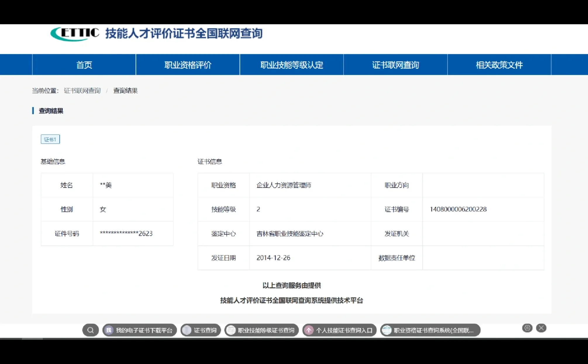Click the 发证日期 value 2014-12-26 cell
The width and height of the screenshot is (588, 364).
(x=273, y=258)
